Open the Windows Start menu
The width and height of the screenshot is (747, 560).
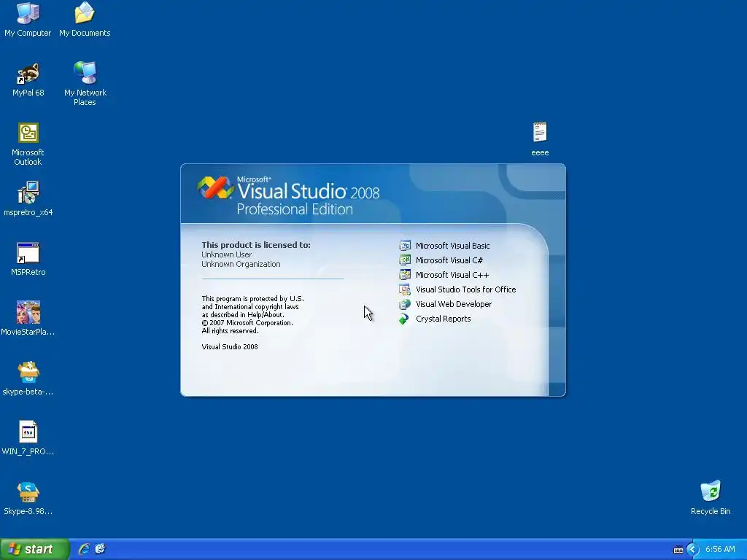[x=35, y=549]
